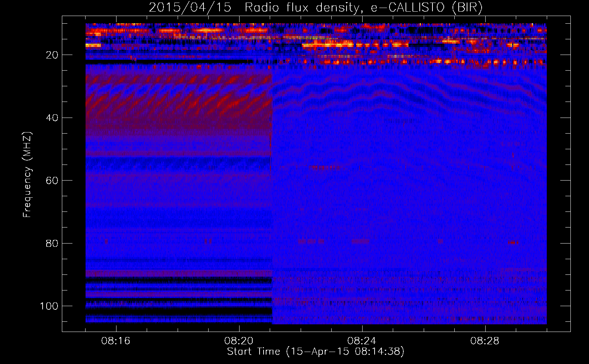Click the date '2015/04/15' in the title
589x364 pixels.
[190, 8]
